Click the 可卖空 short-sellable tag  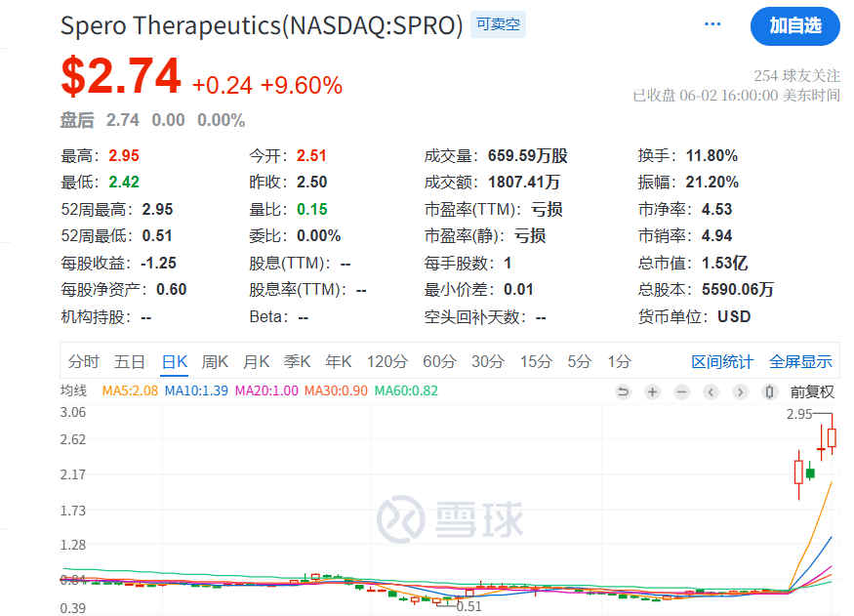[498, 24]
